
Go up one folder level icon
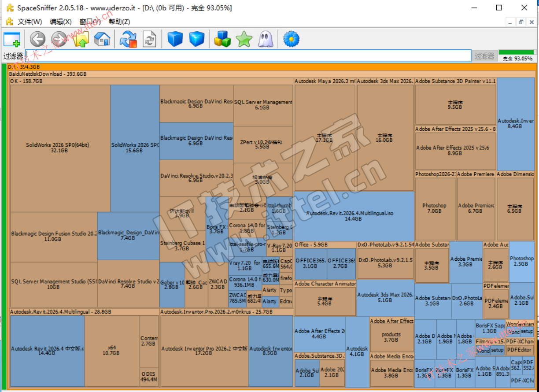click(x=81, y=39)
